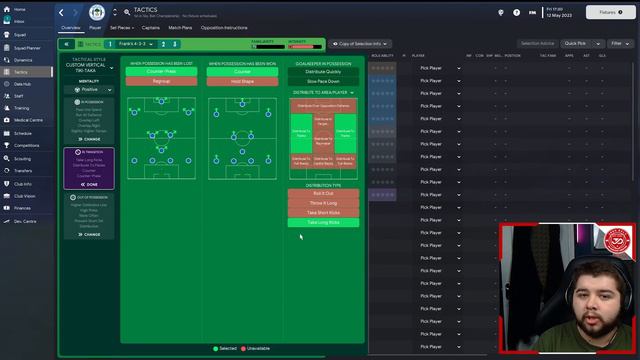This screenshot has width=640, height=360.
Task: Toggle Distribute Quickly for goalkeeper
Action: click(323, 71)
